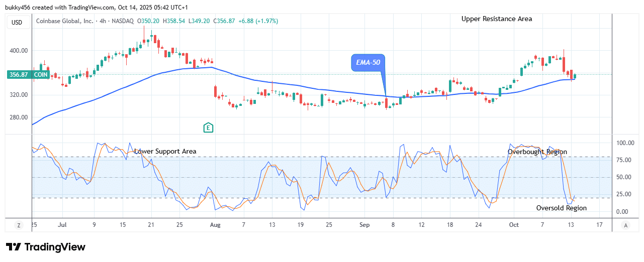The width and height of the screenshot is (644, 262).
Task: Click the Oct label on time axis
Action: pos(513,225)
